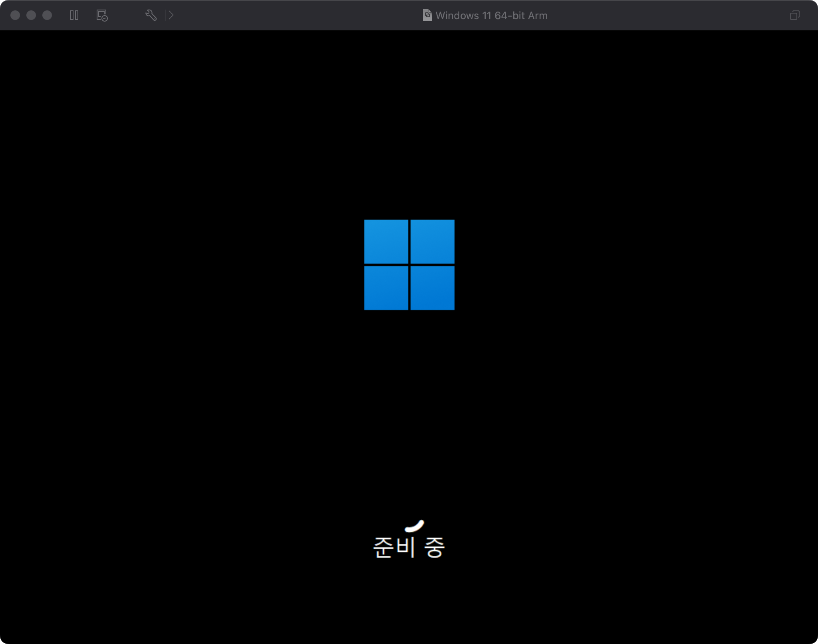Image resolution: width=818 pixels, height=644 pixels.
Task: Open the snapshots manager icon
Action: click(102, 16)
